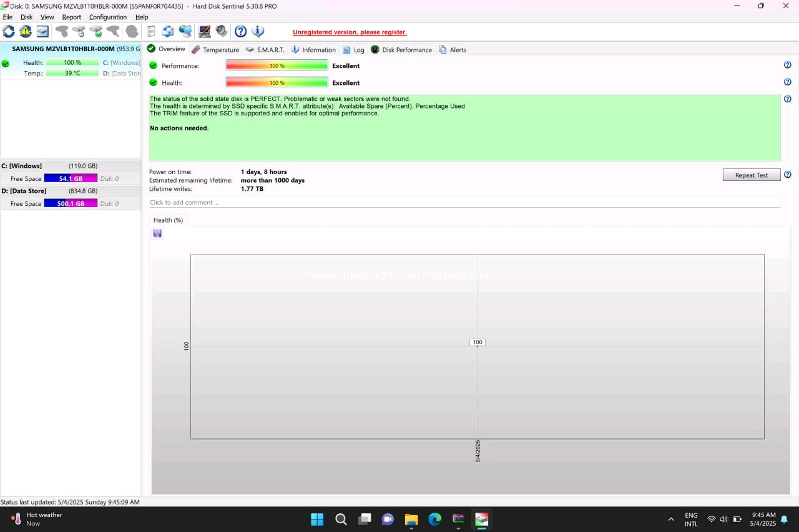The height and width of the screenshot is (532, 799).
Task: Open the Configuration menu
Action: pos(108,17)
